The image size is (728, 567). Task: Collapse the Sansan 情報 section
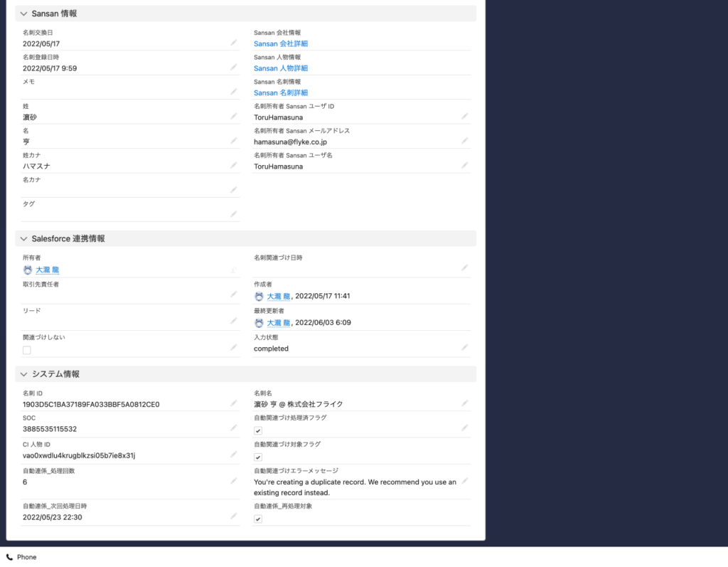[23, 14]
